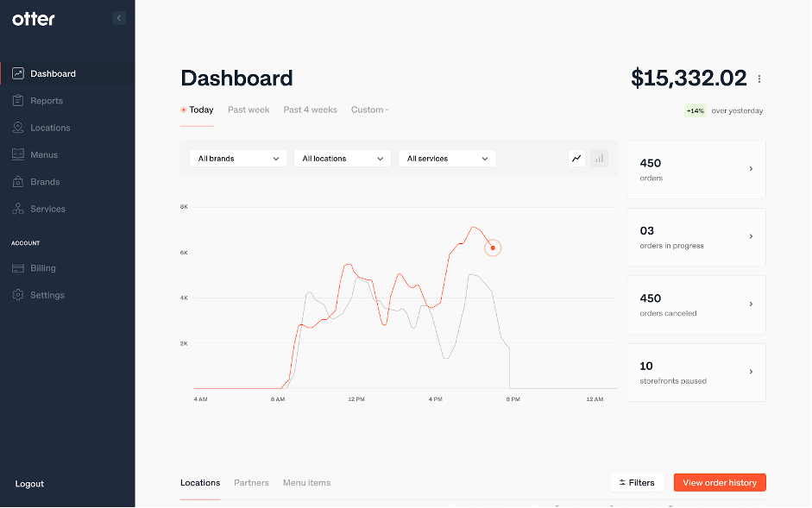Click the Settings gear icon
This screenshot has width=812, height=508.
(18, 295)
